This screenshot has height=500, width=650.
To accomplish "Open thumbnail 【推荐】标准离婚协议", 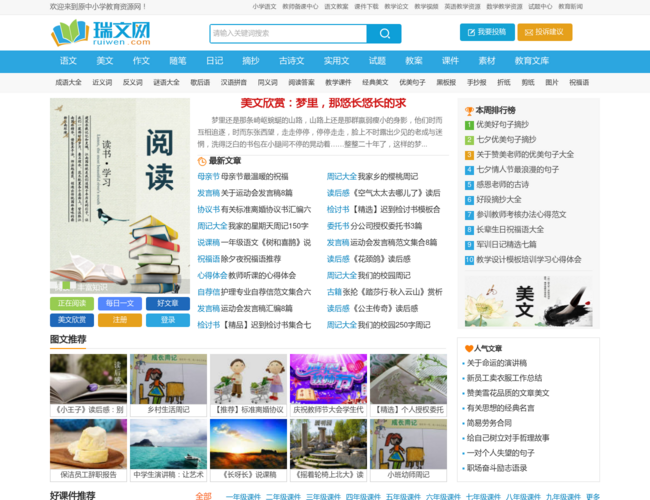I will pos(248,385).
